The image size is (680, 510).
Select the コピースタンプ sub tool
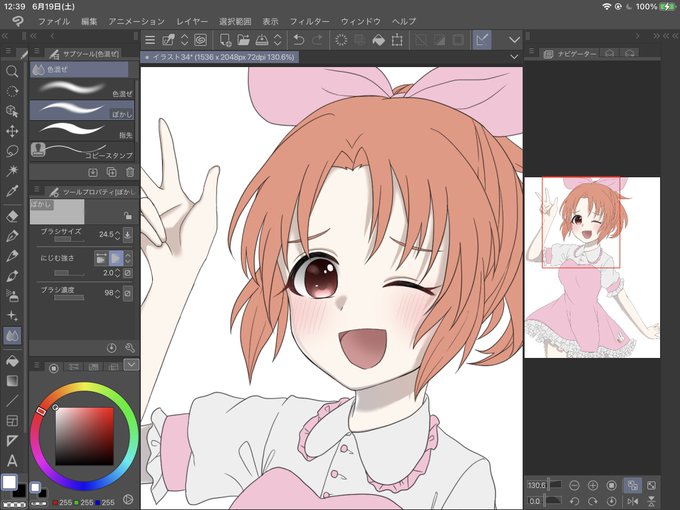(82, 151)
